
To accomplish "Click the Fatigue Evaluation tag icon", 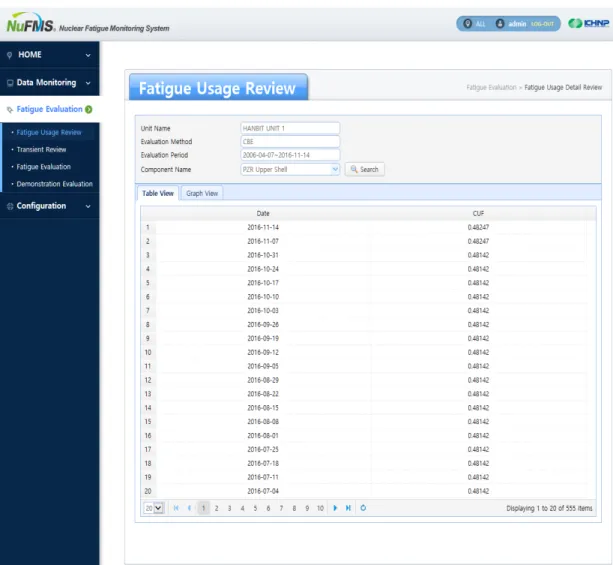I will pyautogui.click(x=10, y=110).
